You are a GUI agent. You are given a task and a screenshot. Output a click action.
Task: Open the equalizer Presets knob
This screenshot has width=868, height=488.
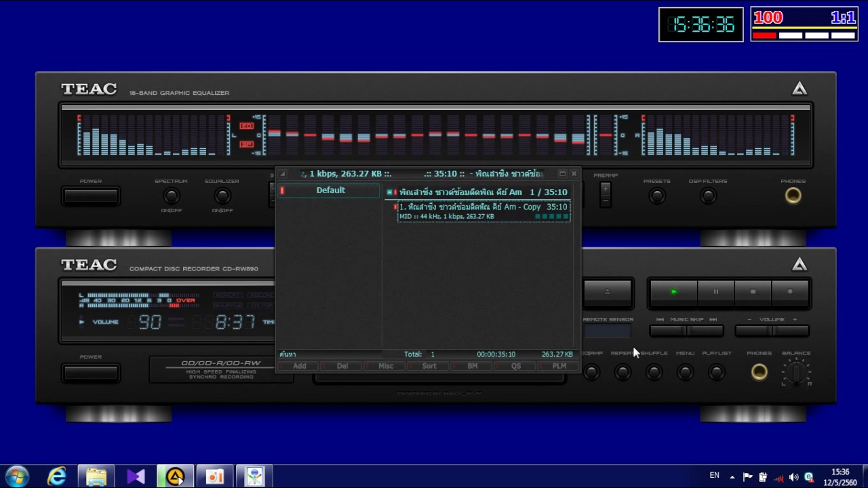(x=656, y=196)
